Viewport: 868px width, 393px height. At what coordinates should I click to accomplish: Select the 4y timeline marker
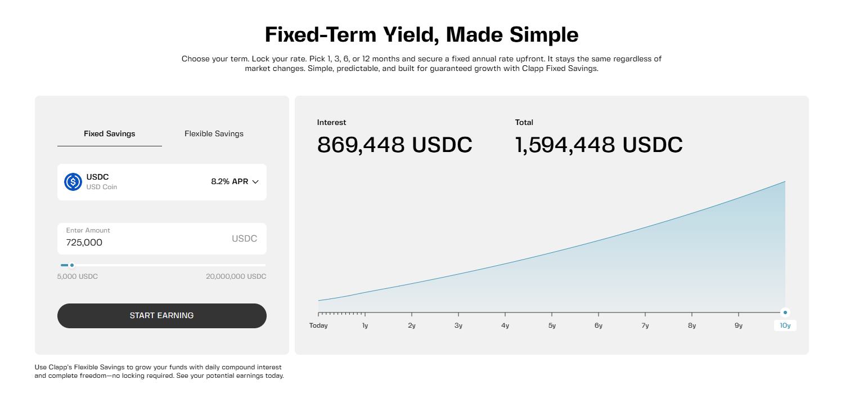pyautogui.click(x=505, y=325)
